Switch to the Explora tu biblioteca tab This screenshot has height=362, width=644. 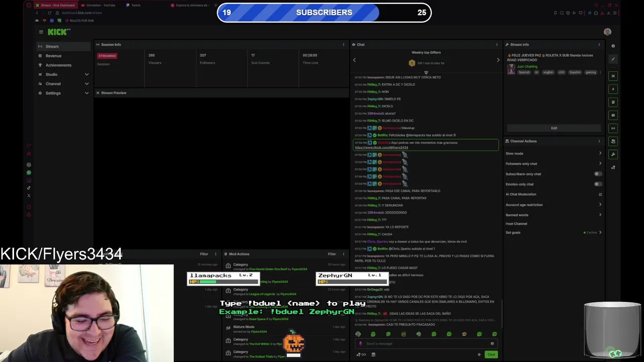pos(190,5)
